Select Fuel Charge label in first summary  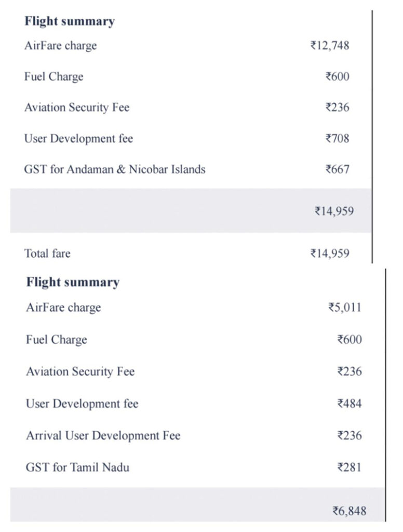coord(53,76)
